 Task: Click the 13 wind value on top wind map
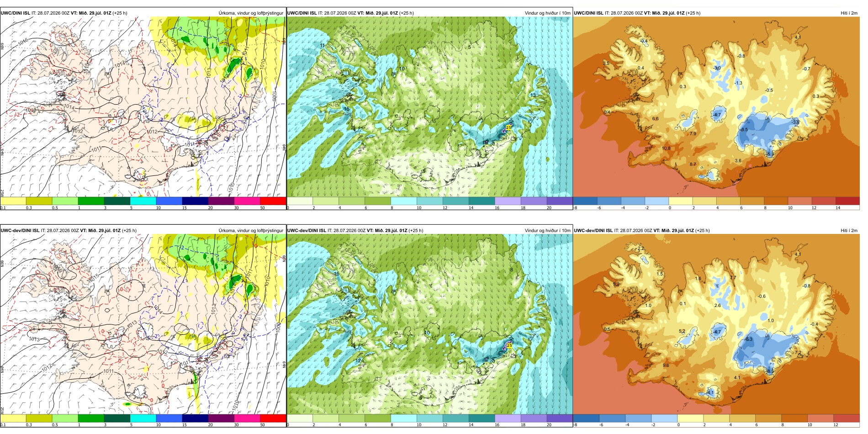coord(533,95)
